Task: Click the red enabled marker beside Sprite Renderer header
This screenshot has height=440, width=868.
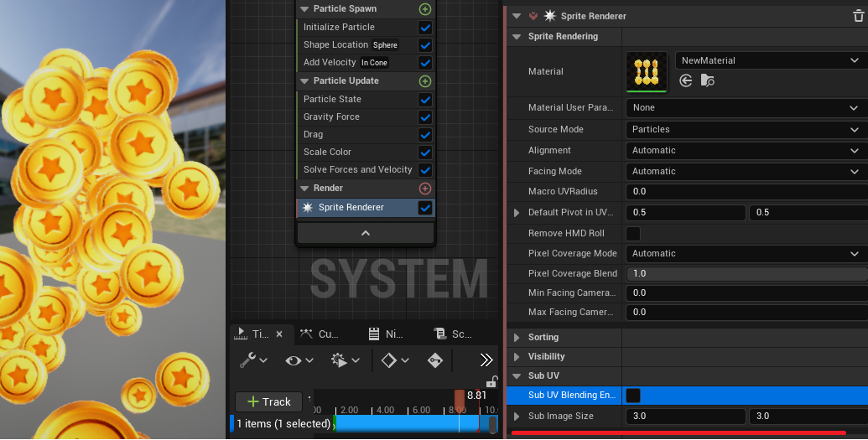Action: (533, 16)
